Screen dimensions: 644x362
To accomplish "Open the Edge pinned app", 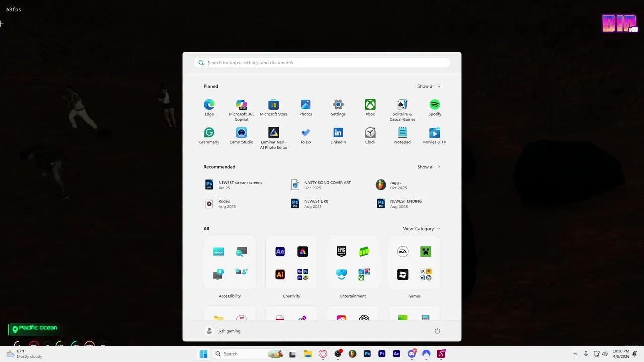I will point(209,108).
